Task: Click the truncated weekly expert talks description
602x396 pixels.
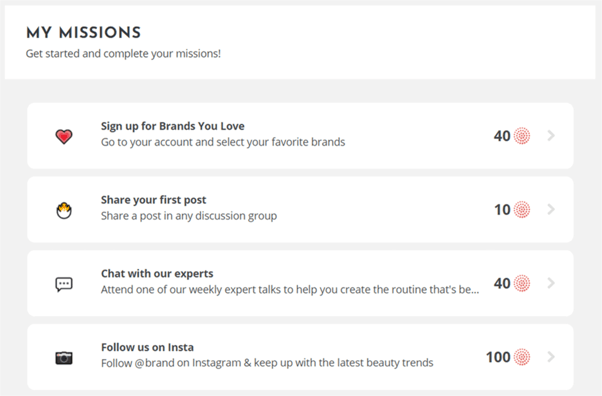Action: 290,290
